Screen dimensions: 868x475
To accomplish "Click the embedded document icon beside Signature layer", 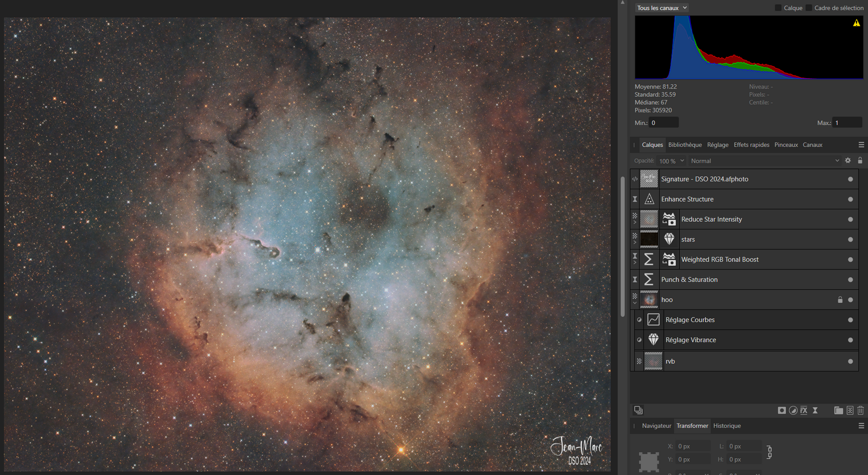I will coord(635,179).
